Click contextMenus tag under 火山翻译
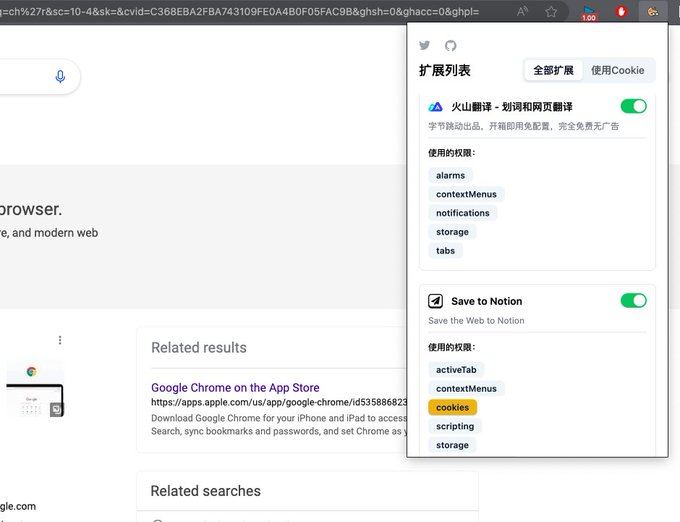Screen dimensions: 680x522 466,194
